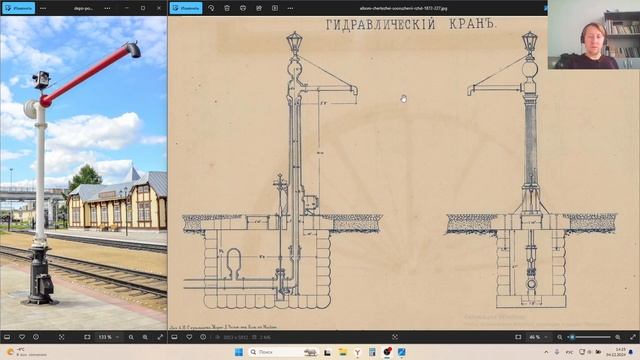This screenshot has height=360, width=640.
Task: Open more options in left photo window toolbar
Action: tap(43, 8)
